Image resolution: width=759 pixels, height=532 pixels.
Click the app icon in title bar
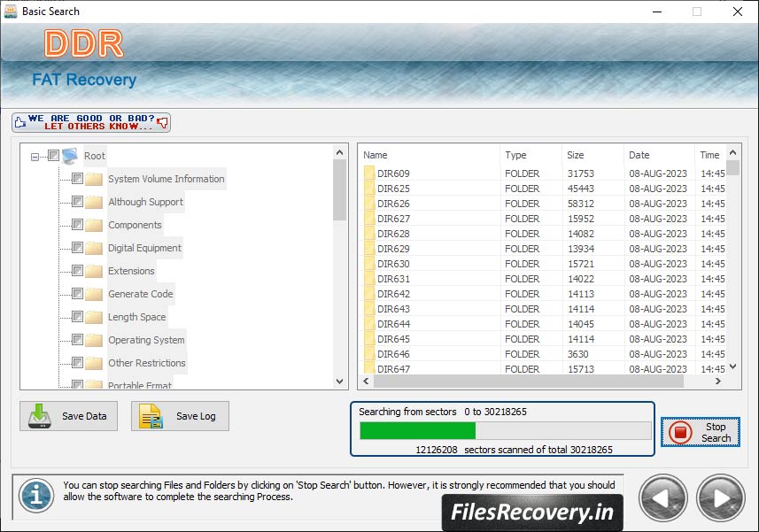click(10, 12)
